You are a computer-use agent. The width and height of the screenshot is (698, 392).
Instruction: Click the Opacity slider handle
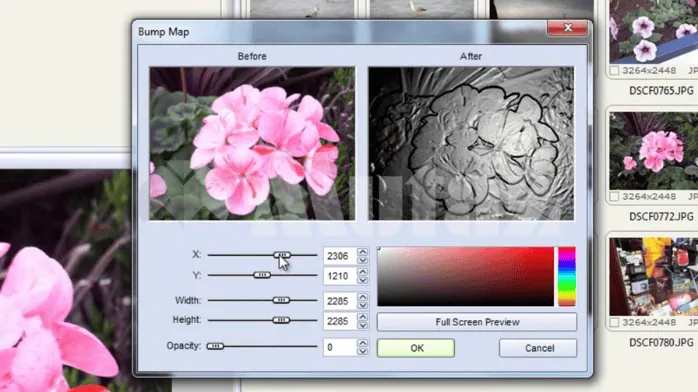click(x=215, y=346)
